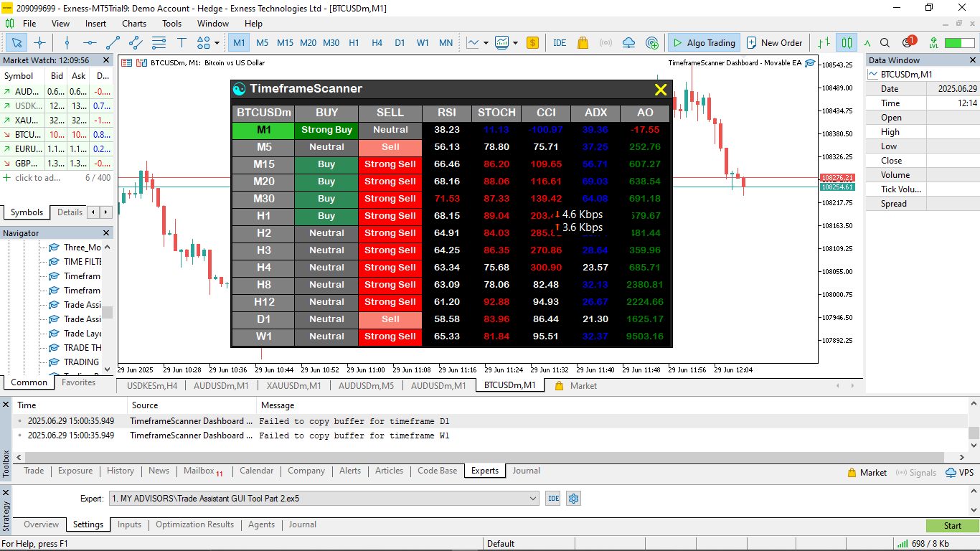Click the search magnifier icon
This screenshot has height=551, width=980.
tap(885, 42)
